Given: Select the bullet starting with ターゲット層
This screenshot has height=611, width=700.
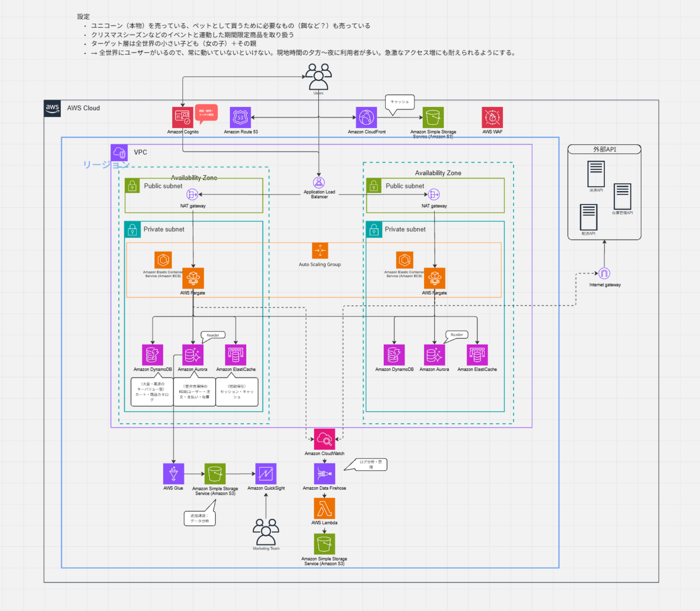Looking at the screenshot, I should (173, 44).
